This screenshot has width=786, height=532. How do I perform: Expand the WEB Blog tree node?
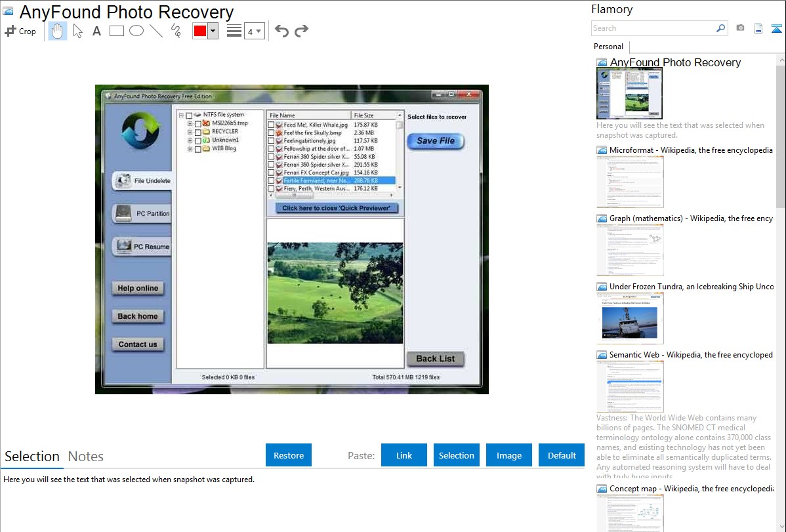pos(190,149)
